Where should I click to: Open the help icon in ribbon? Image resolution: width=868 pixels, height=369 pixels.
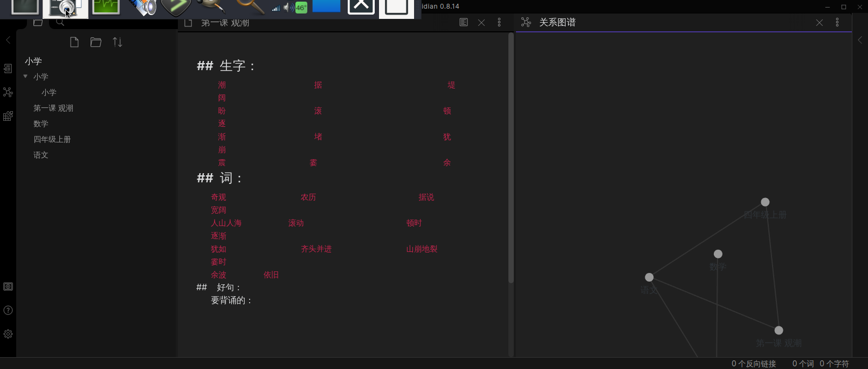[x=8, y=310]
